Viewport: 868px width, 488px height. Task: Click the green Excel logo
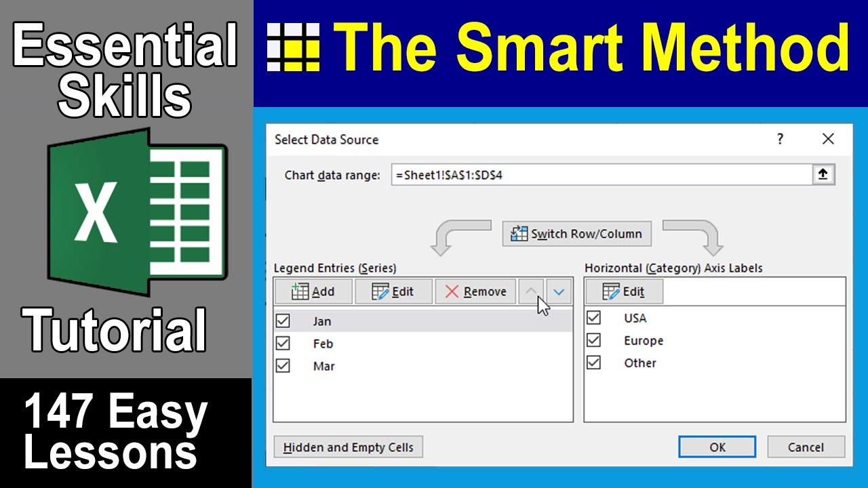click(x=137, y=212)
